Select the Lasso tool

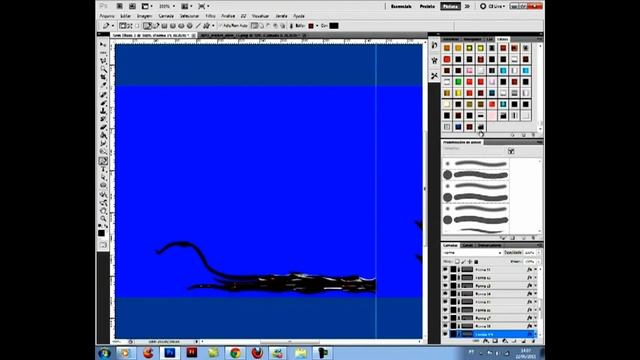pyautogui.click(x=103, y=61)
